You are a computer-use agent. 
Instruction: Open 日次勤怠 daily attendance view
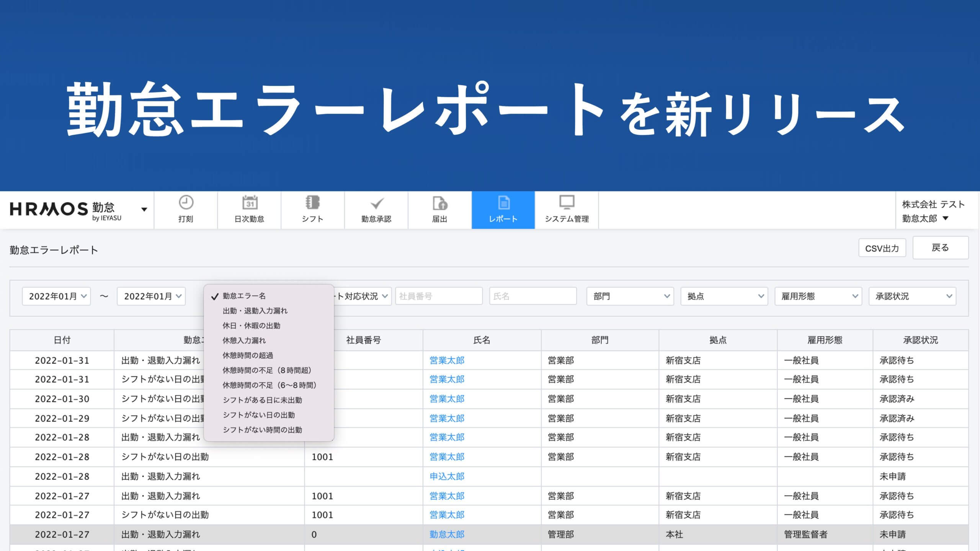pyautogui.click(x=250, y=210)
